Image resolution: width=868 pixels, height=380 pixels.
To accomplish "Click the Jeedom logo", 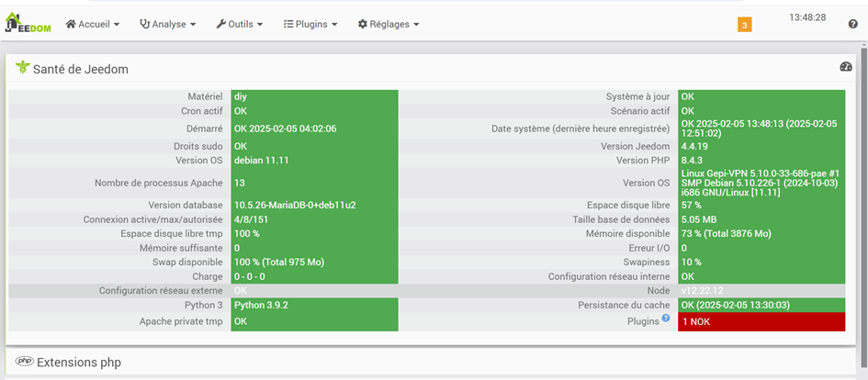I will click(28, 23).
